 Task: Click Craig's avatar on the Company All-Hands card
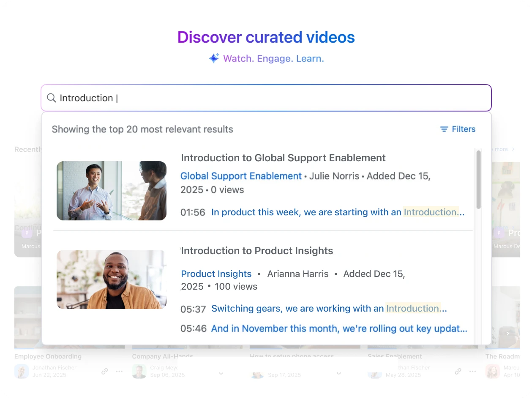pyautogui.click(x=139, y=371)
